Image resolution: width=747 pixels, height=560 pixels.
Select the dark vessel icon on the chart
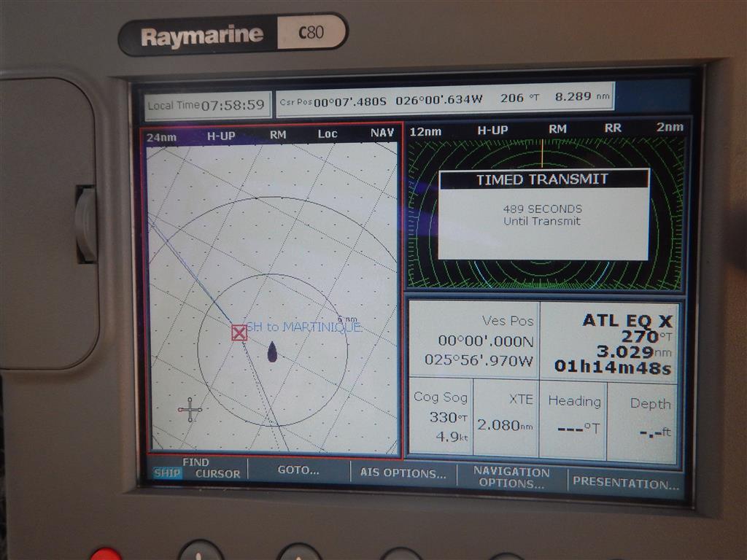click(272, 351)
